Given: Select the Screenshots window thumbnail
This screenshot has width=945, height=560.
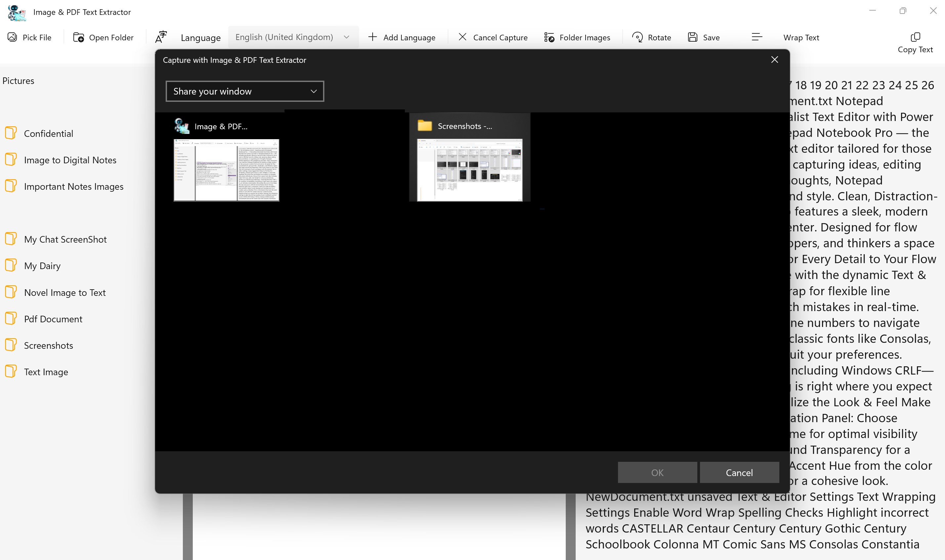Looking at the screenshot, I should click(x=470, y=170).
